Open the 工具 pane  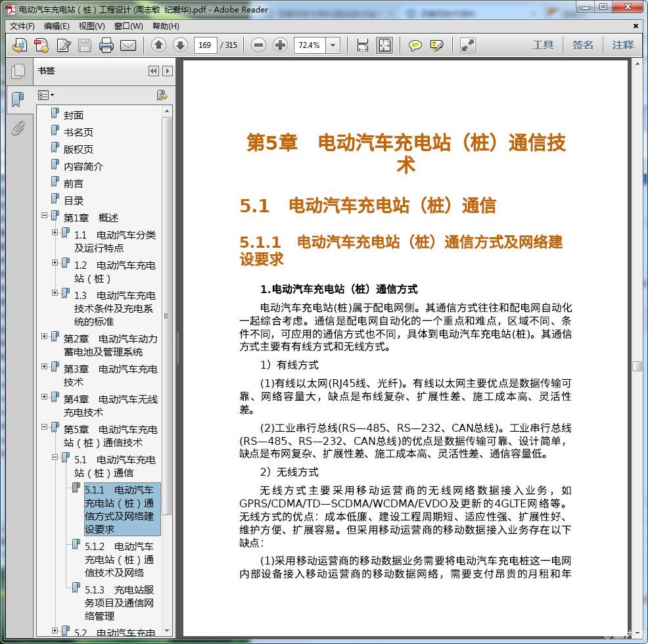(x=543, y=45)
